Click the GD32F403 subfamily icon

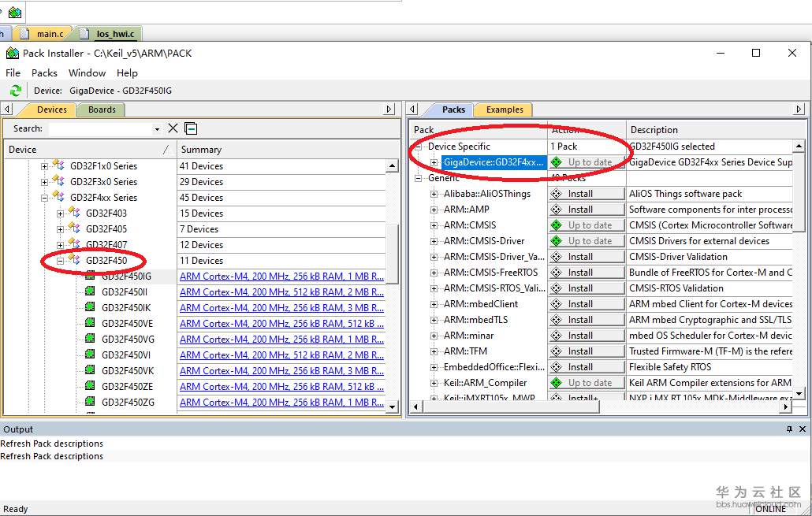point(75,213)
